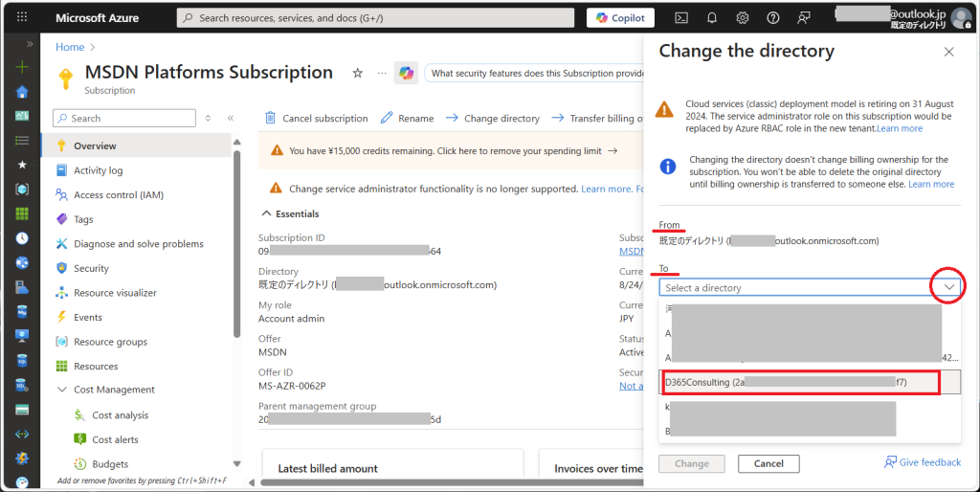Open Access control (IAM) menu item
Image resolution: width=980 pixels, height=492 pixels.
point(119,195)
